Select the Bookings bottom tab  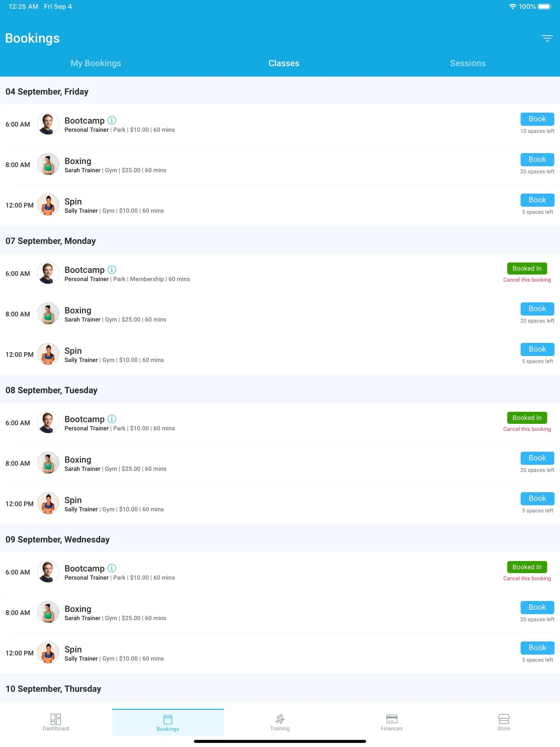click(168, 723)
